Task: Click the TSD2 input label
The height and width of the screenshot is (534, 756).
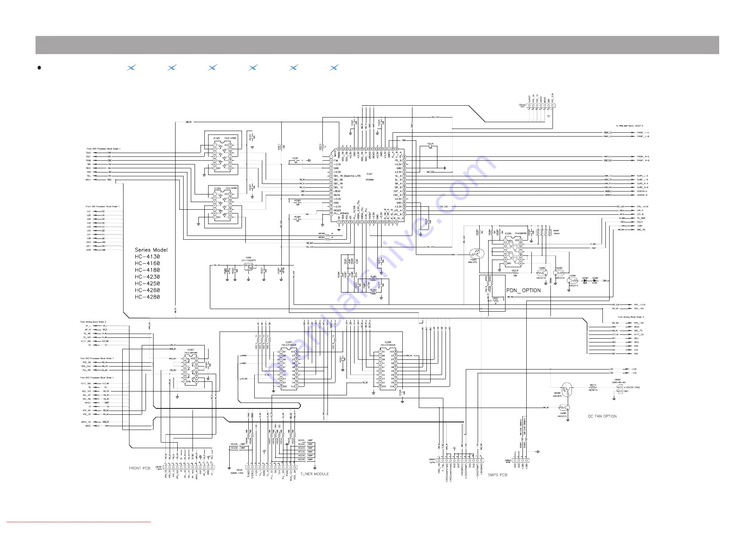Action: click(x=88, y=153)
